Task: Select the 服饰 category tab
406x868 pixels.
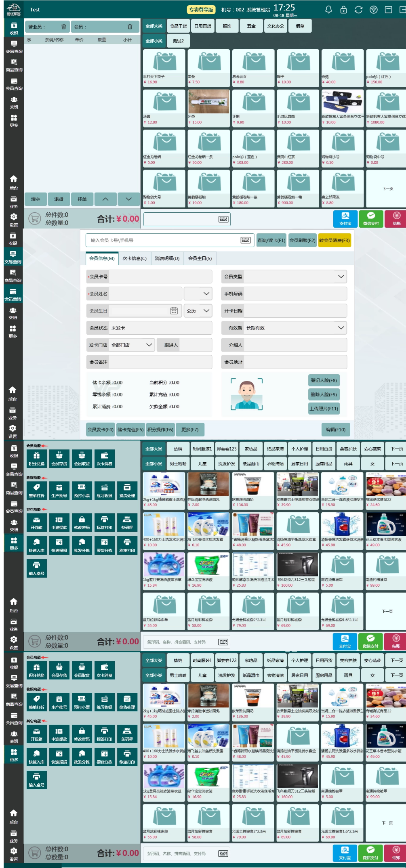Action: [227, 26]
